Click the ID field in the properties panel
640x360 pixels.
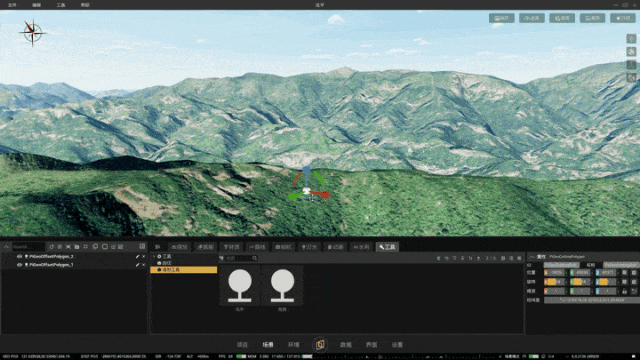[561, 265]
